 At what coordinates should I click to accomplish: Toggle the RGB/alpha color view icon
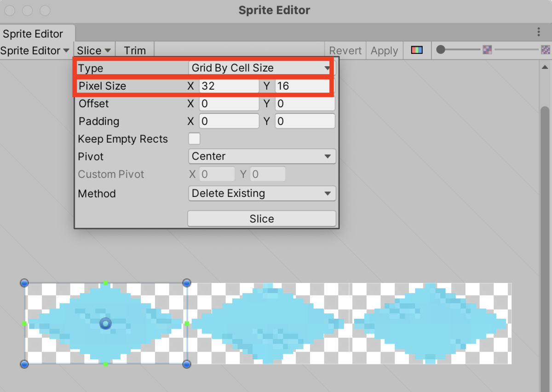[x=417, y=50]
